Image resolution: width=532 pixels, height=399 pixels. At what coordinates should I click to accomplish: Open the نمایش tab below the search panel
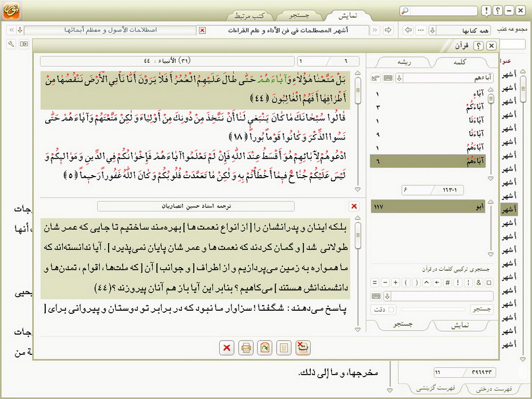pos(460,325)
